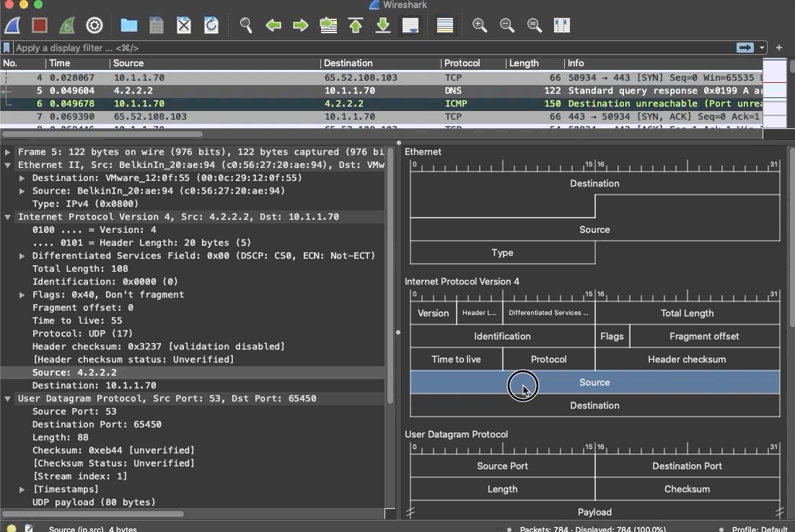Restart the current capture with the green fin

(67, 25)
